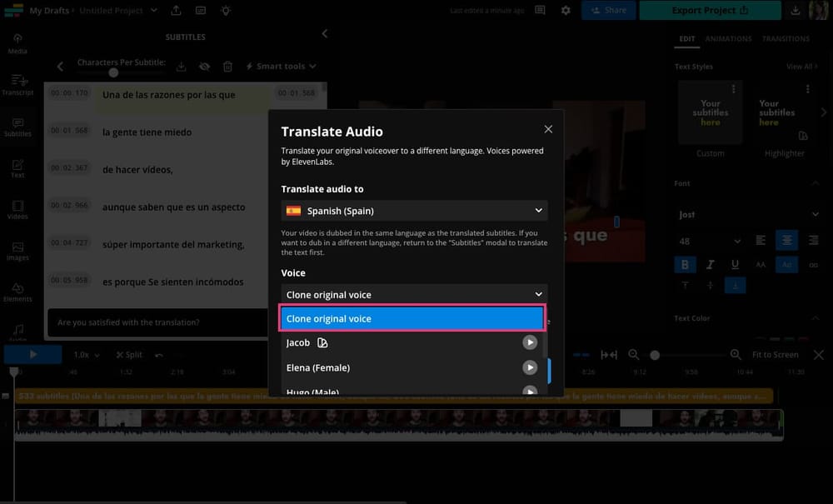The image size is (833, 504).
Task: Open the Jost font dropdown
Action: [747, 214]
